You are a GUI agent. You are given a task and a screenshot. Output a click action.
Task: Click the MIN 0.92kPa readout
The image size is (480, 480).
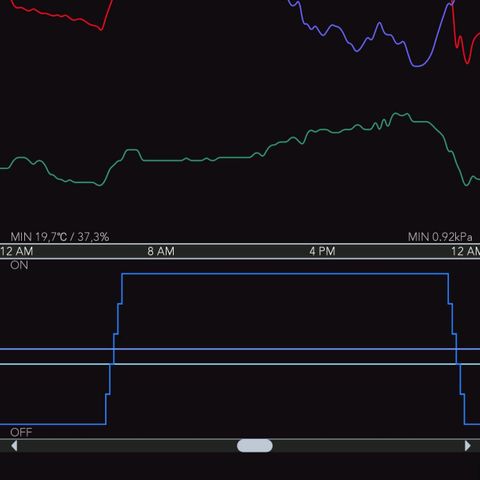point(440,237)
